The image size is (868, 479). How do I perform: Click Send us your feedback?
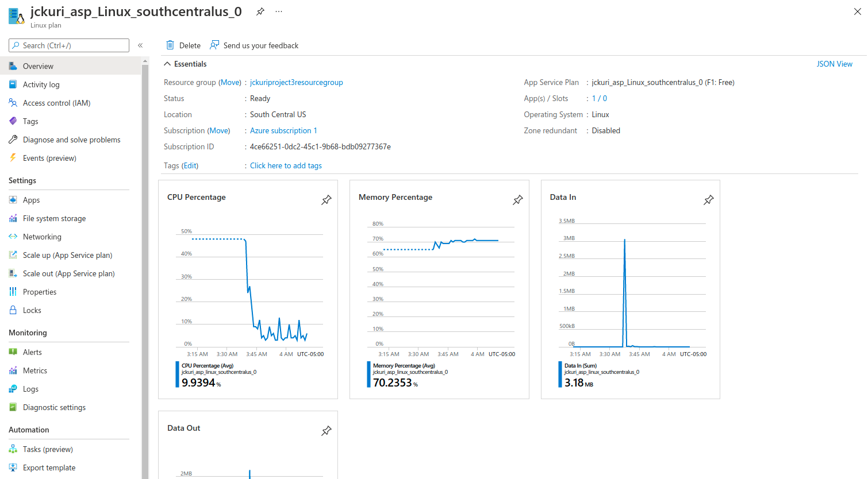(x=254, y=45)
